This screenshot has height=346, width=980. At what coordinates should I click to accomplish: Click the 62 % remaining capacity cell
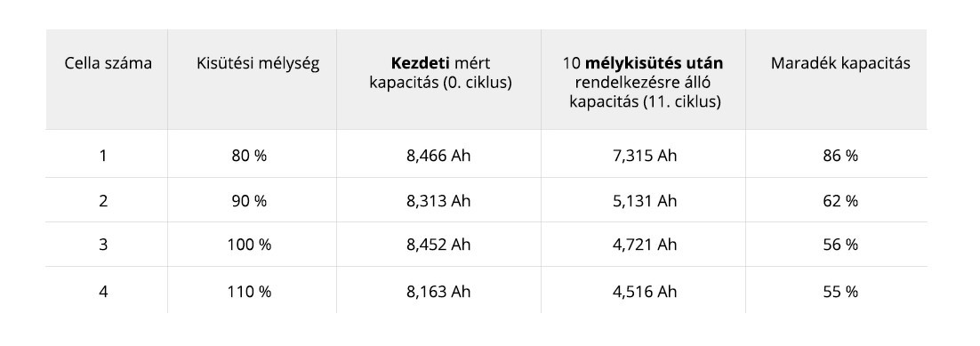[840, 201]
